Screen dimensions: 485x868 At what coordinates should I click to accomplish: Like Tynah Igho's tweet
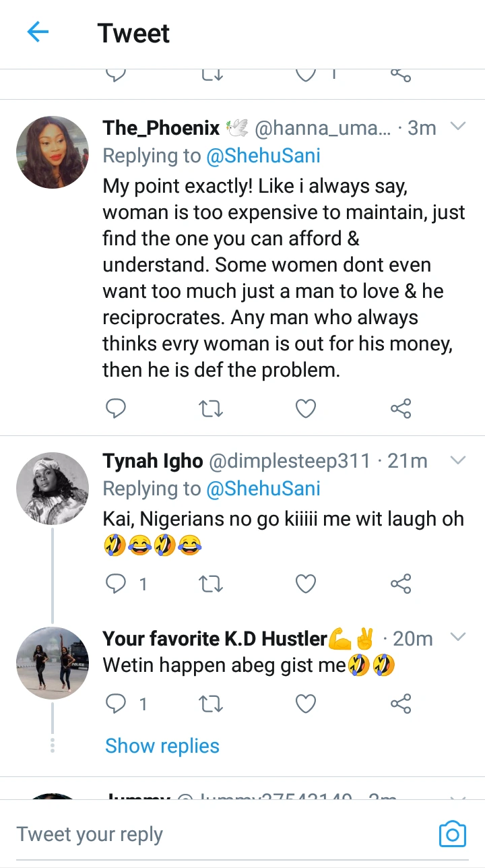306,584
